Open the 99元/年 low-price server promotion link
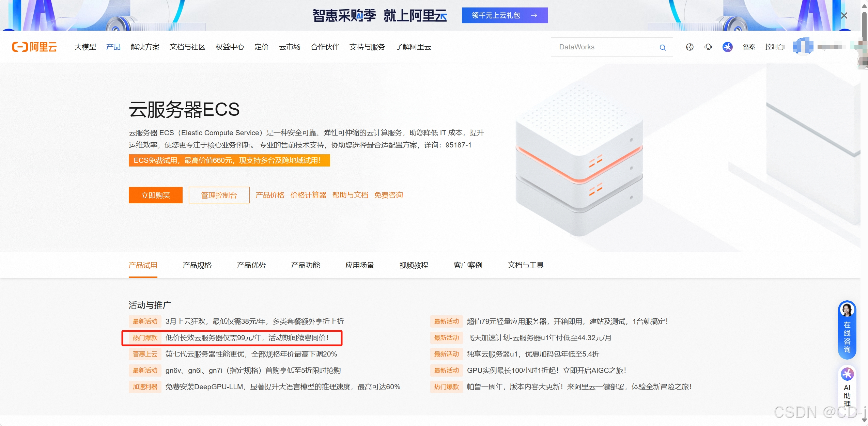Screen dimensions: 868x426 pyautogui.click(x=247, y=338)
